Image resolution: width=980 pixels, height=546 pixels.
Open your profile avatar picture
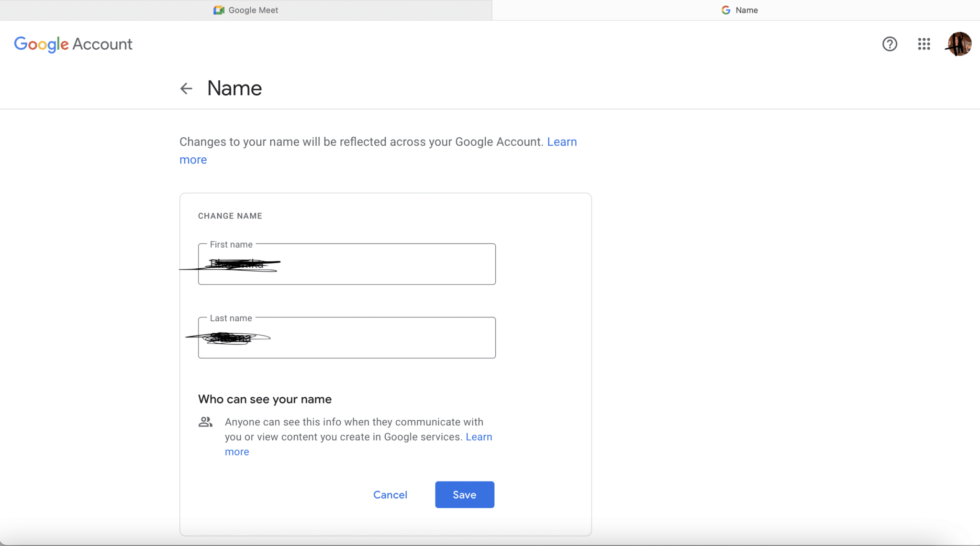point(959,44)
